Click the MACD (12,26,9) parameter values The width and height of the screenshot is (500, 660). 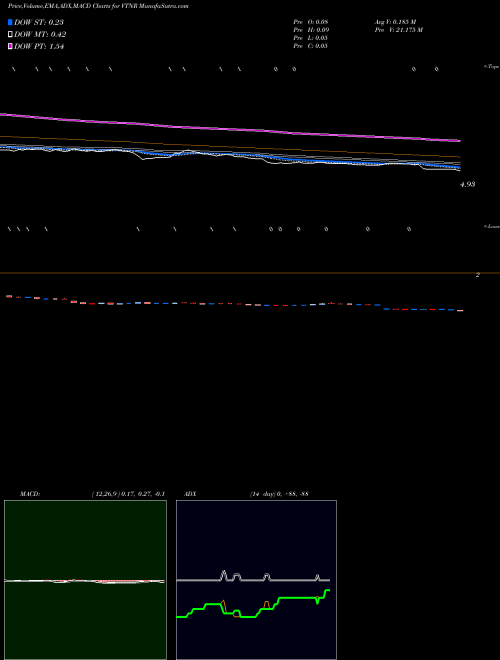[x=128, y=494]
